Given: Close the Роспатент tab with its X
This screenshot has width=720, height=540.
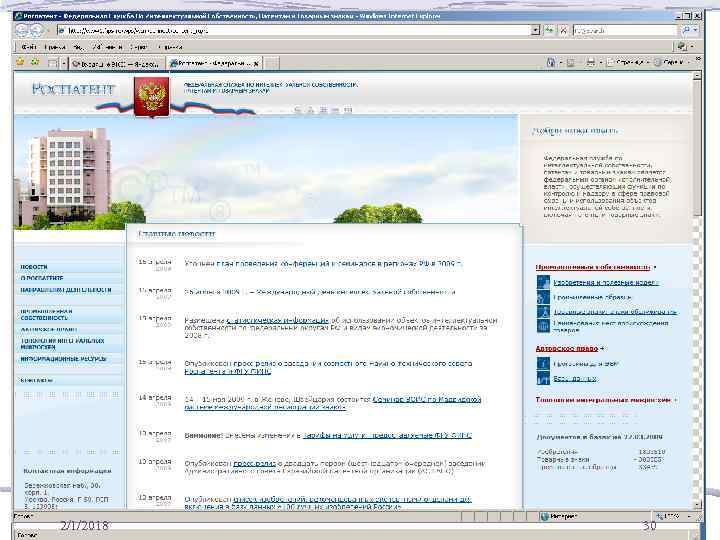Looking at the screenshot, I should tap(256, 63).
